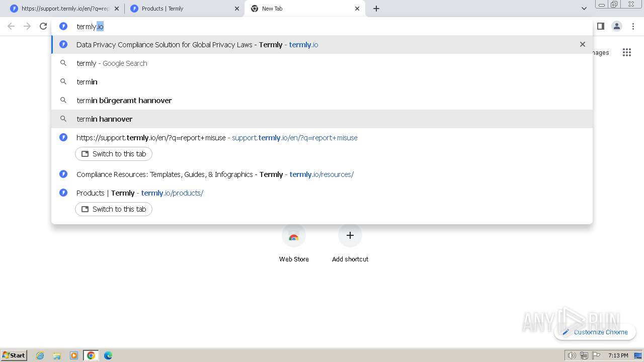Open Microsoft Edge from taskbar
The height and width of the screenshot is (362, 644).
click(108, 355)
